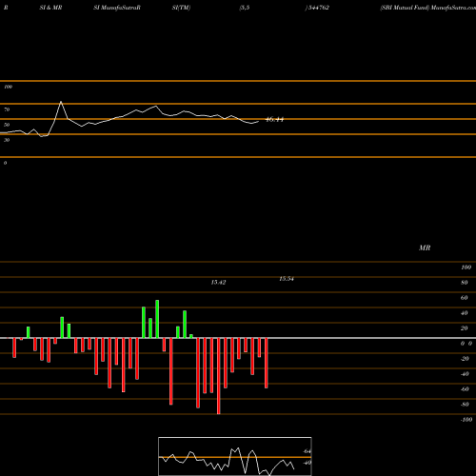The height and width of the screenshot is (476, 476).
Task: Click the RSI current value label 46.44
Action: pyautogui.click(x=274, y=120)
